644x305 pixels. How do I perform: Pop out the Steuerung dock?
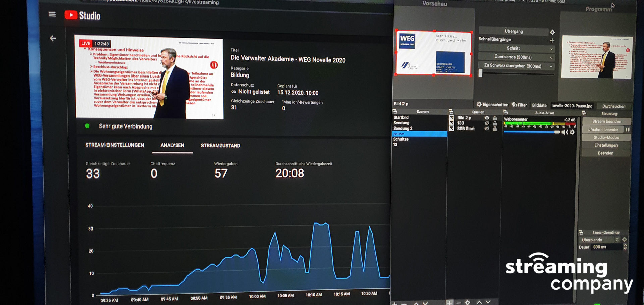pyautogui.click(x=584, y=113)
